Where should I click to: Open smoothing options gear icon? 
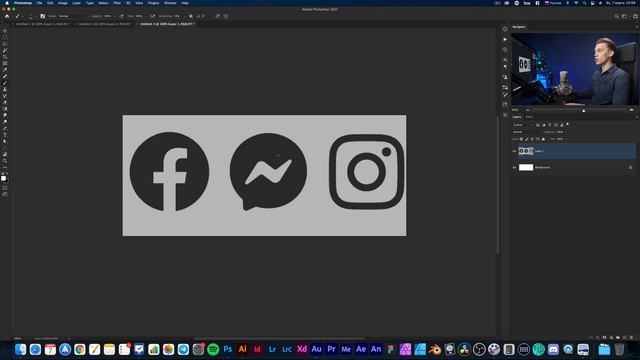tap(191, 16)
